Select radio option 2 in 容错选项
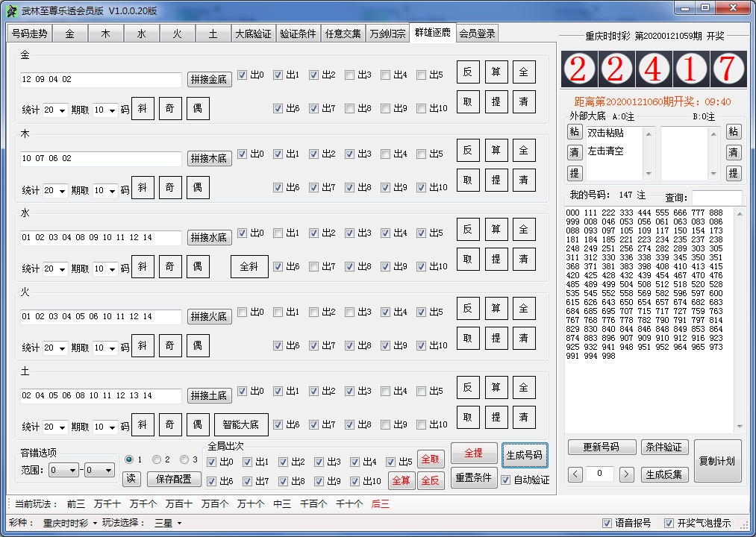Image resolution: width=756 pixels, height=537 pixels. coord(157,459)
